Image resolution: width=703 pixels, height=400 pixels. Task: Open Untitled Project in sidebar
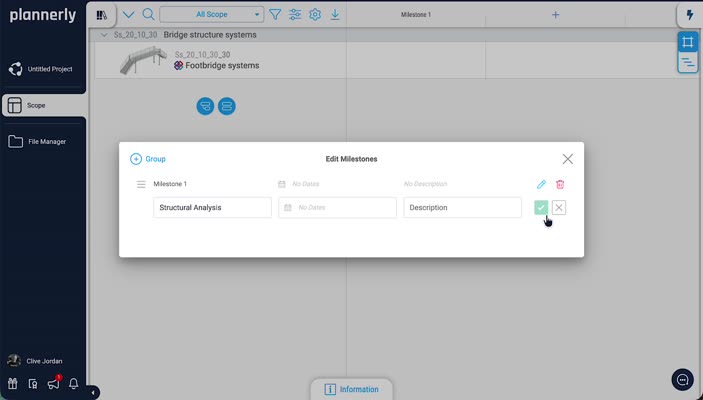[41, 69]
